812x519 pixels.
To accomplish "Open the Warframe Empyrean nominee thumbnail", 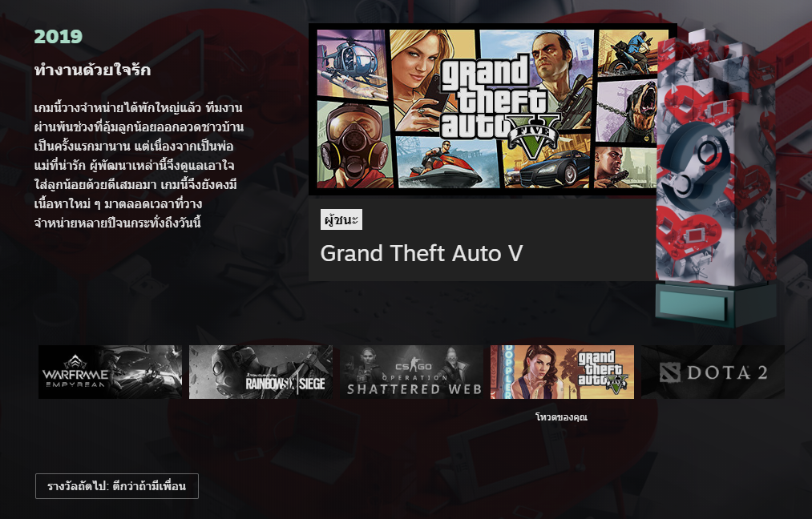I will (111, 372).
